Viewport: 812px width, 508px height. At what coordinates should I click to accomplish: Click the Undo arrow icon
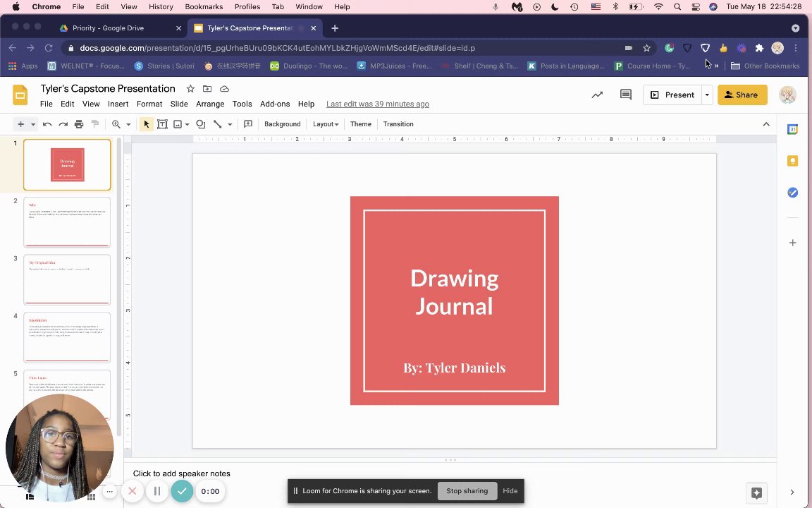(47, 124)
